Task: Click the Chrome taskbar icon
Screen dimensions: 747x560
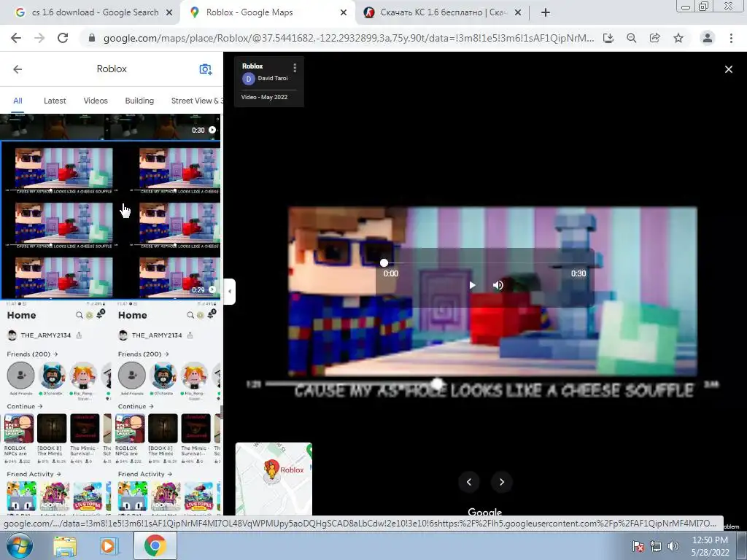Action: pyautogui.click(x=155, y=545)
